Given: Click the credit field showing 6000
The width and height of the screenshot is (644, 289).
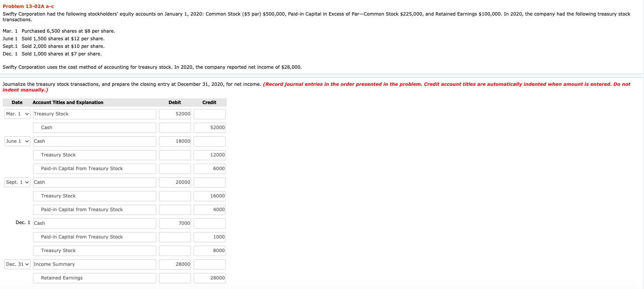Looking at the screenshot, I should [210, 169].
